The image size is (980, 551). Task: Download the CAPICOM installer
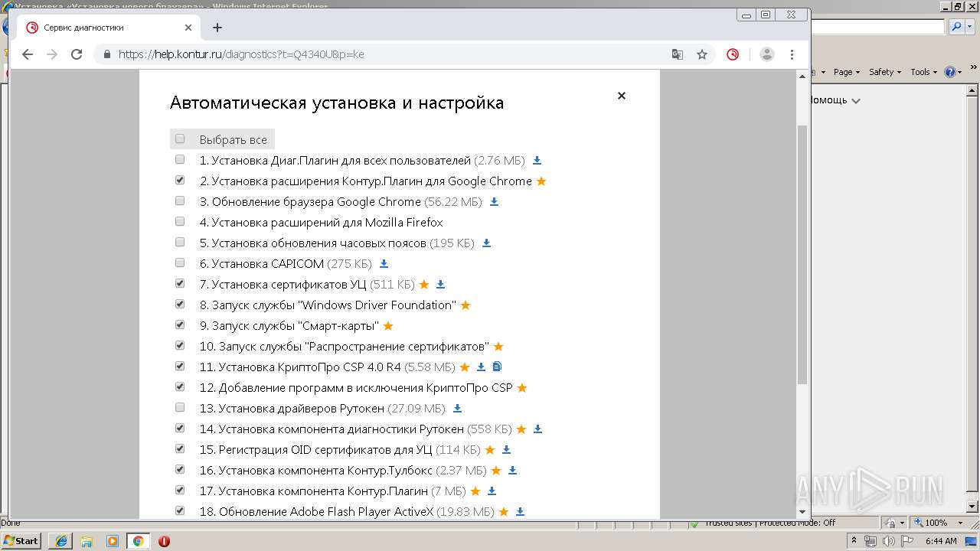(384, 264)
